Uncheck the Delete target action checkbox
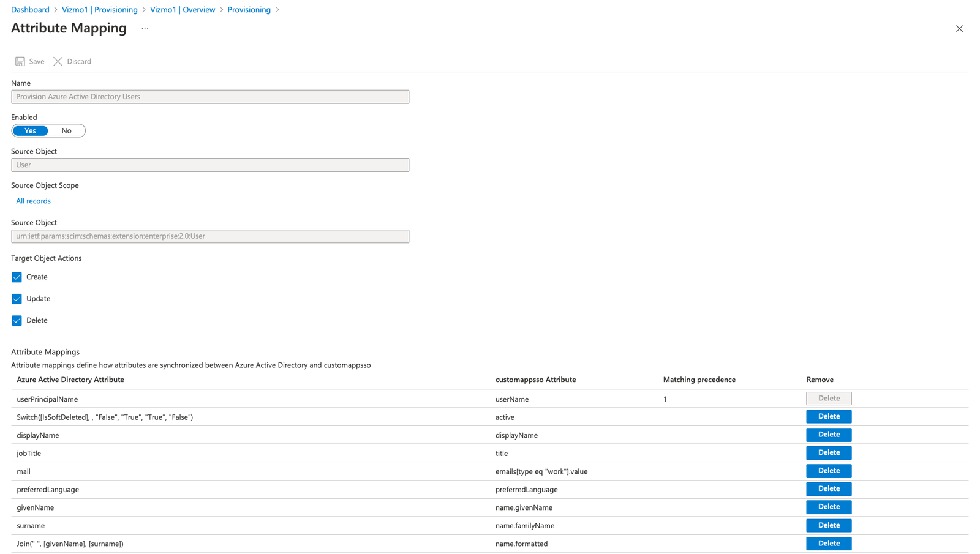This screenshot has height=554, width=980. point(17,320)
